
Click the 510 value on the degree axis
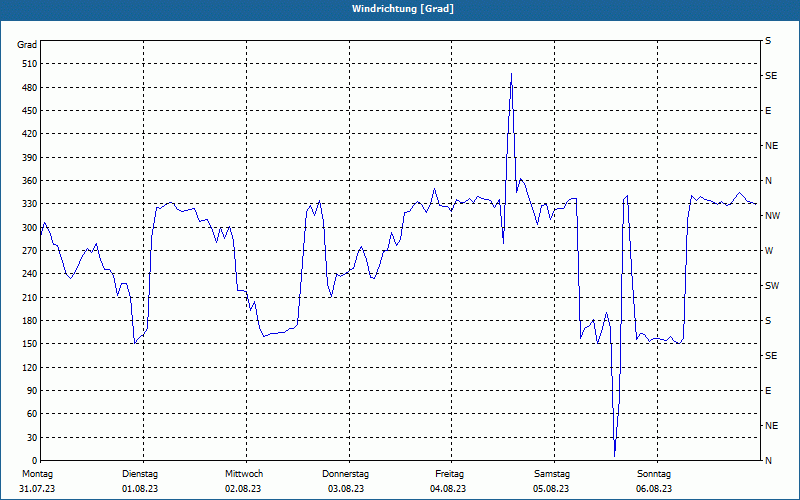coord(31,64)
